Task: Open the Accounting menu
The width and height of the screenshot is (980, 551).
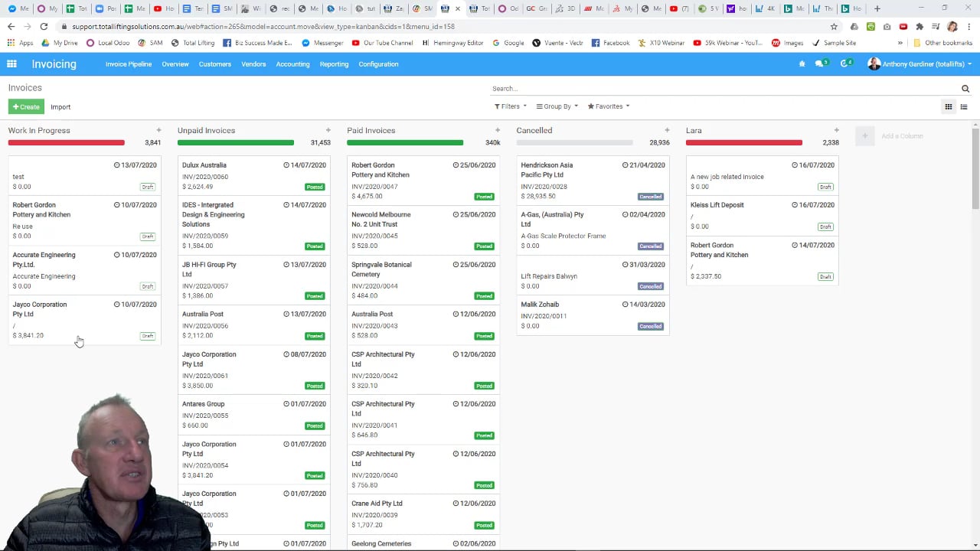Action: pos(292,64)
